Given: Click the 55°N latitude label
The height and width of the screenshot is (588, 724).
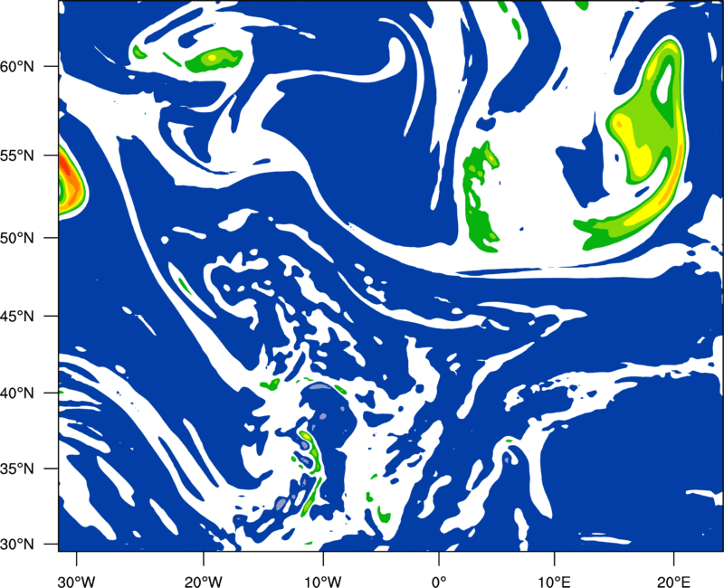Looking at the screenshot, I should (x=17, y=156).
